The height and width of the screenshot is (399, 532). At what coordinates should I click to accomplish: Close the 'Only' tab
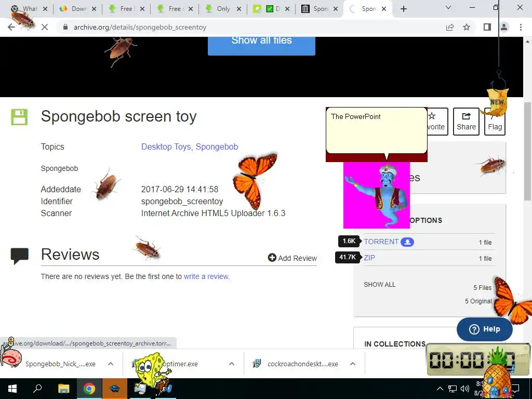[239, 9]
